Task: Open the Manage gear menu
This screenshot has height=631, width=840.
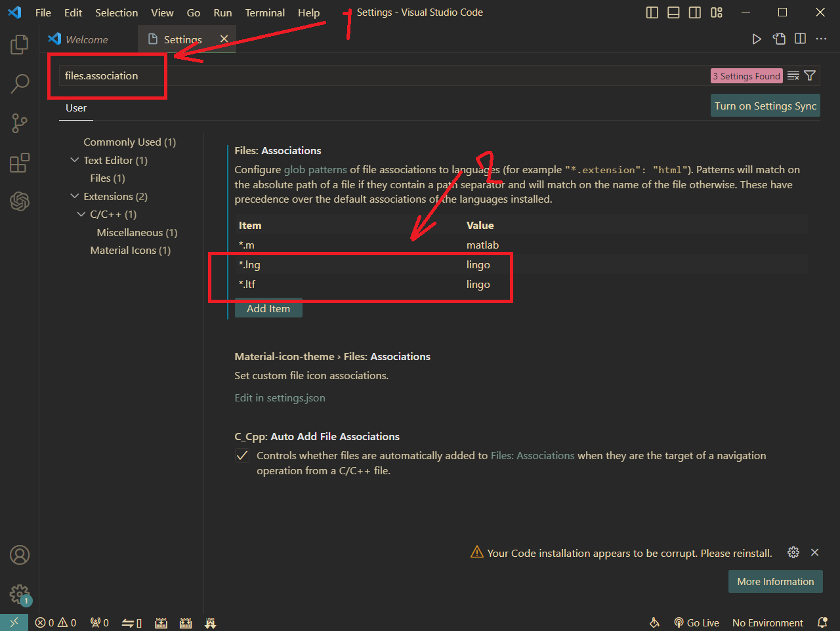Action: pyautogui.click(x=20, y=594)
